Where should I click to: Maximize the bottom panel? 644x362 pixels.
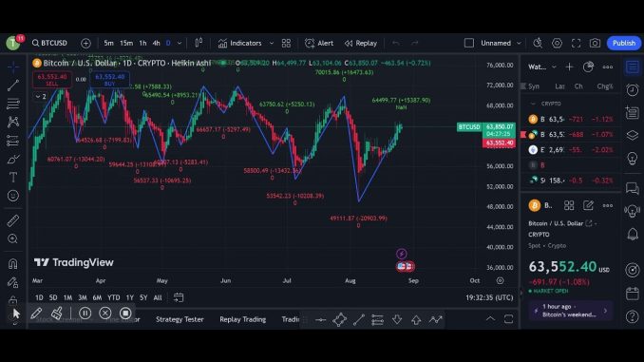(x=508, y=319)
